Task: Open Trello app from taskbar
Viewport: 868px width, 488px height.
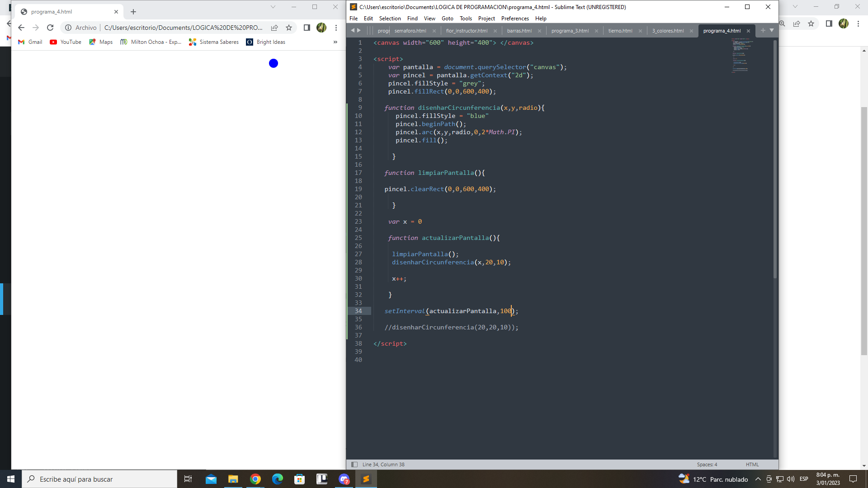Action: pyautogui.click(x=322, y=479)
